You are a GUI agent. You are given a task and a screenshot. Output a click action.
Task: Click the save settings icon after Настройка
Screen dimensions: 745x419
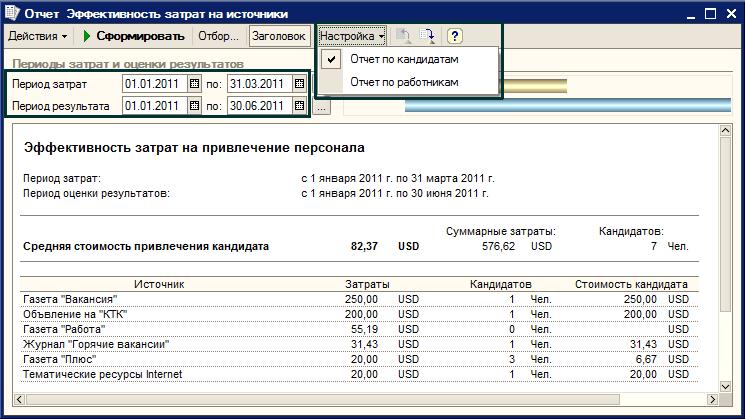(404, 36)
